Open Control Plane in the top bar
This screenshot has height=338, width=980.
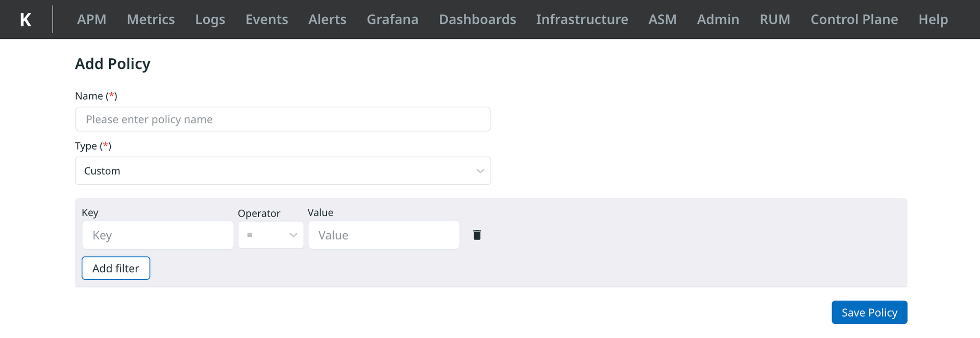[854, 19]
